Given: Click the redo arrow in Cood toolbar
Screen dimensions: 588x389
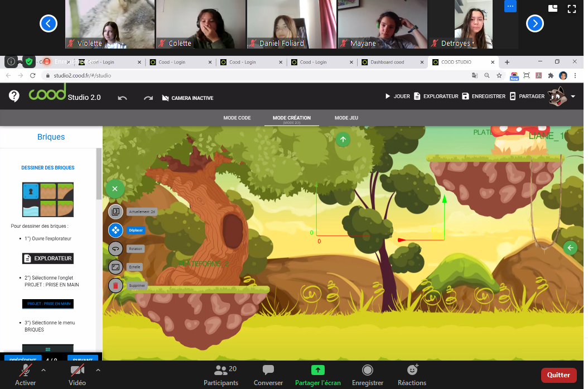Looking at the screenshot, I should pos(148,98).
